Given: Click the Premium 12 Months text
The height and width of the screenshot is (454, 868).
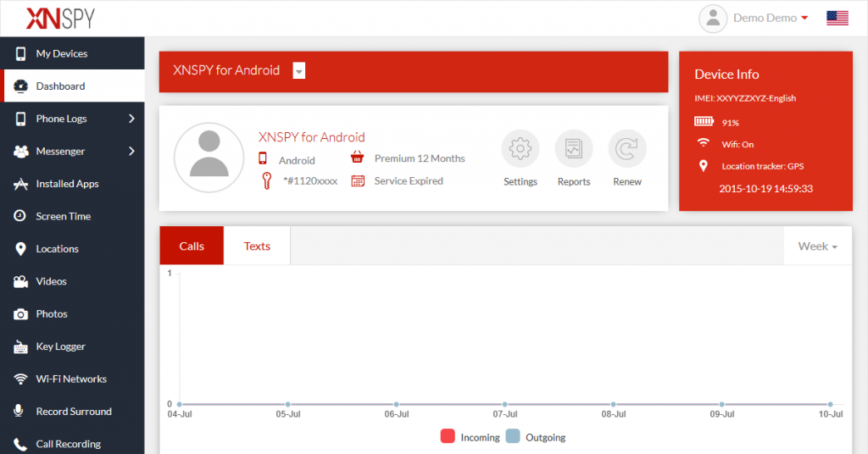Looking at the screenshot, I should (x=420, y=158).
